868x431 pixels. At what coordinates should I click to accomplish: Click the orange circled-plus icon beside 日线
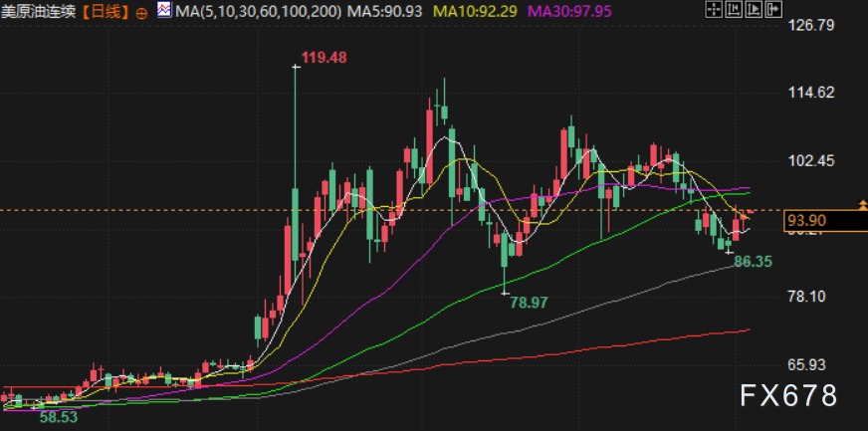point(142,13)
